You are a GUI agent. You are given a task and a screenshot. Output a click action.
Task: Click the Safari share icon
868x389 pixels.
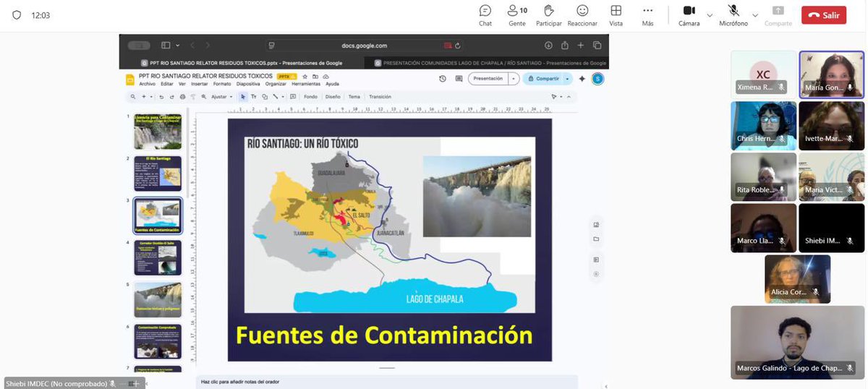tap(564, 45)
